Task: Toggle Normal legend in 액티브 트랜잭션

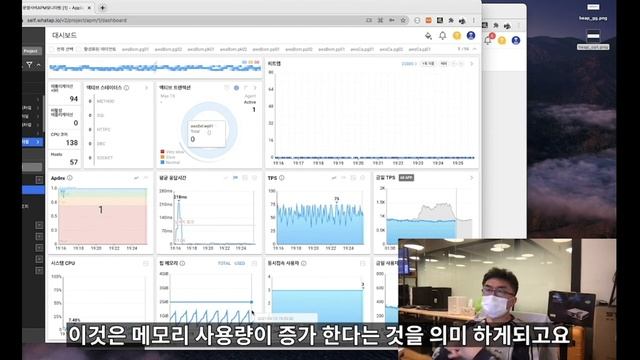Action: [x=170, y=162]
